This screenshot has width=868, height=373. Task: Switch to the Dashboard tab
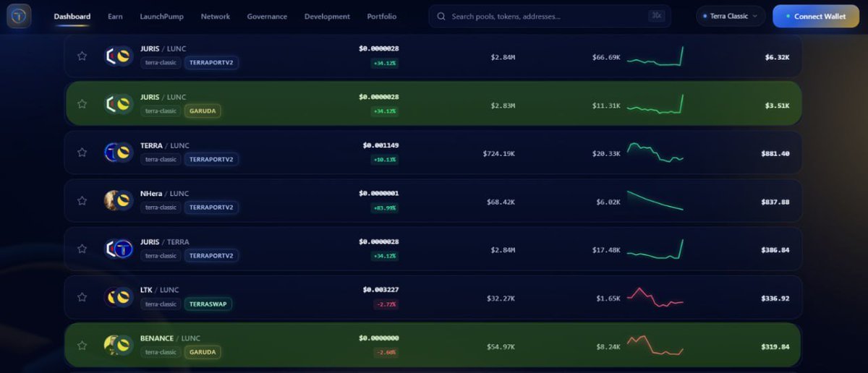pos(72,16)
